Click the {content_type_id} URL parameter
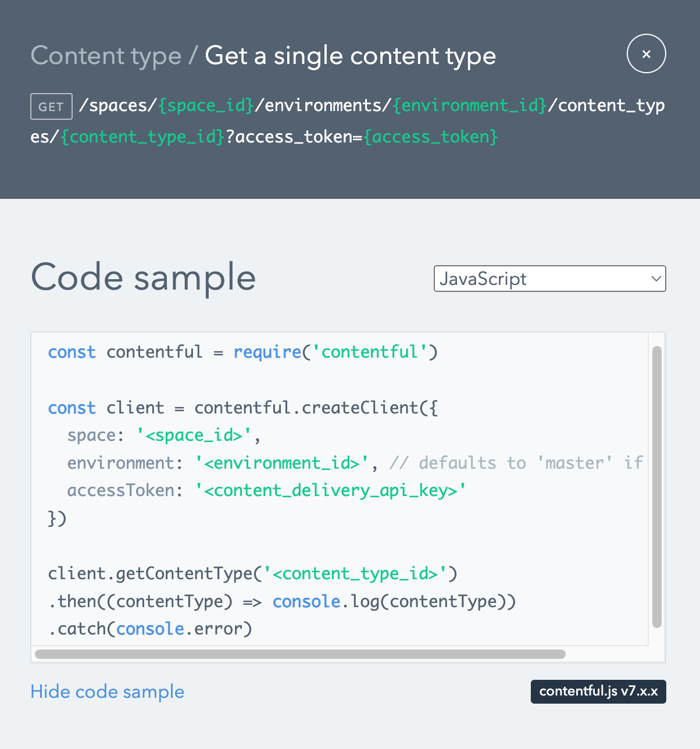The height and width of the screenshot is (749, 700). [142, 137]
